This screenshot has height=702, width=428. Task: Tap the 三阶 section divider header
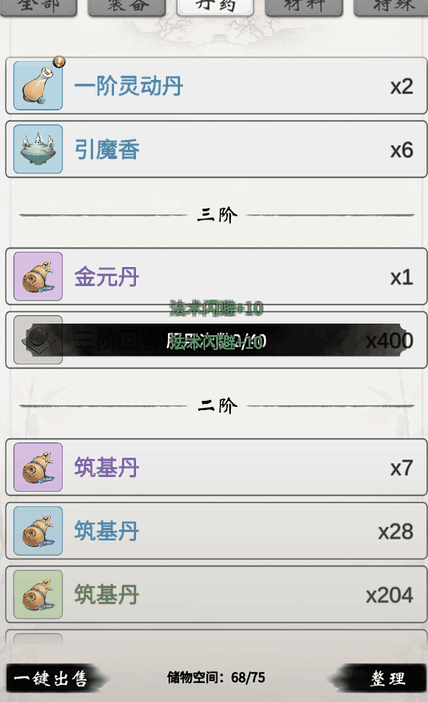[217, 215]
